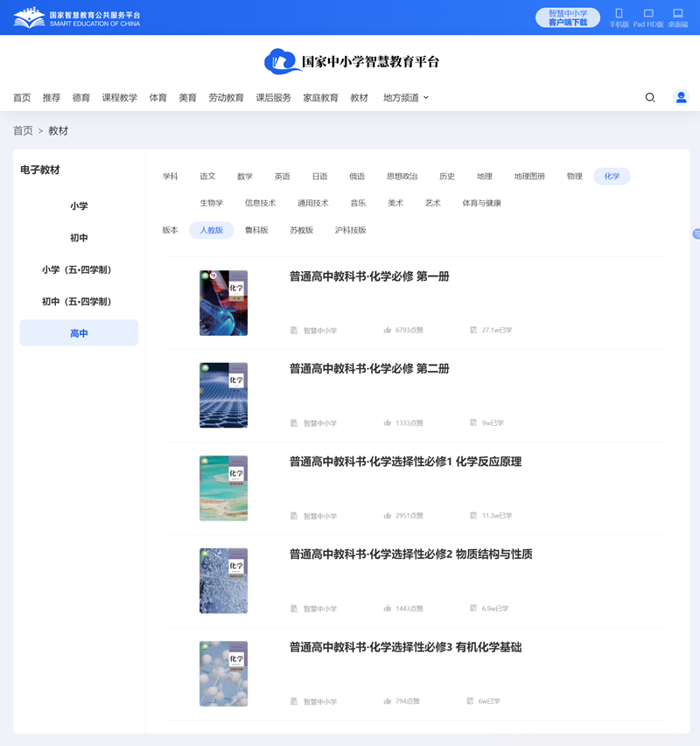Screen dimensions: 700x746
Task: Click the 国家中小学智慧教育平台 center logo
Action: click(x=353, y=61)
